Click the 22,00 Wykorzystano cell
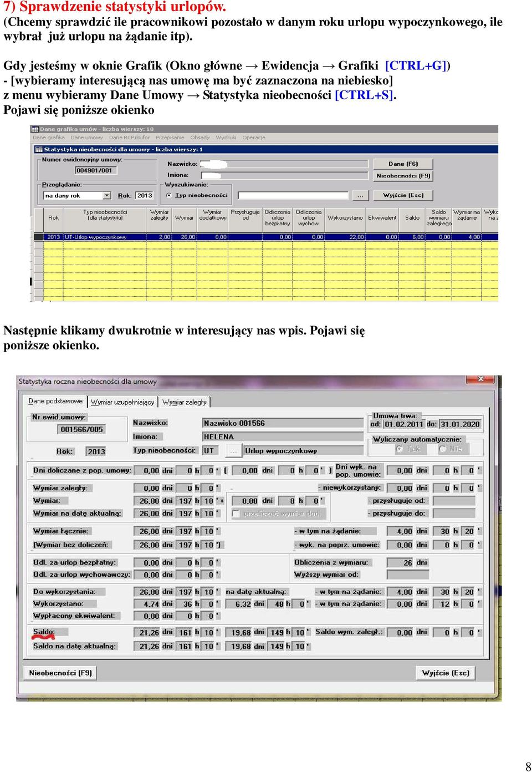Viewport: 532px width, 772px height. [345, 237]
